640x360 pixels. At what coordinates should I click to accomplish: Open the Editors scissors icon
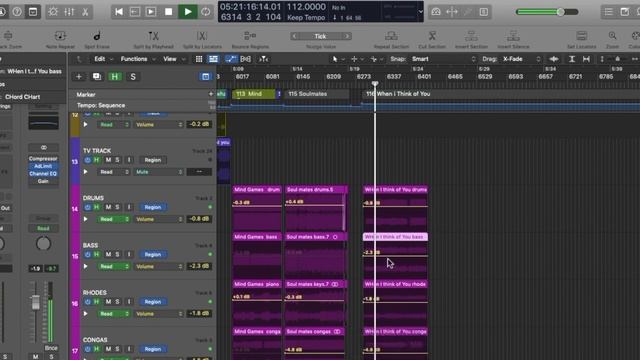click(85, 12)
